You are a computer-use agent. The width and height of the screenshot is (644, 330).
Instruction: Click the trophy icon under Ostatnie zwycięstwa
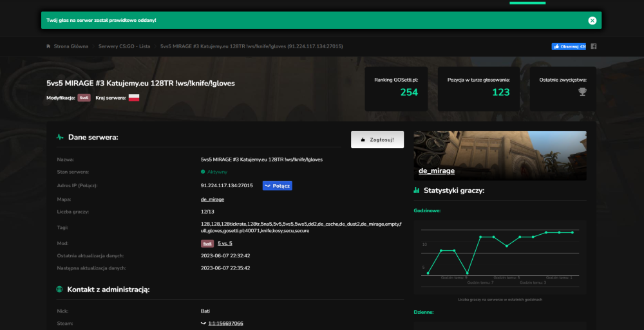click(582, 92)
